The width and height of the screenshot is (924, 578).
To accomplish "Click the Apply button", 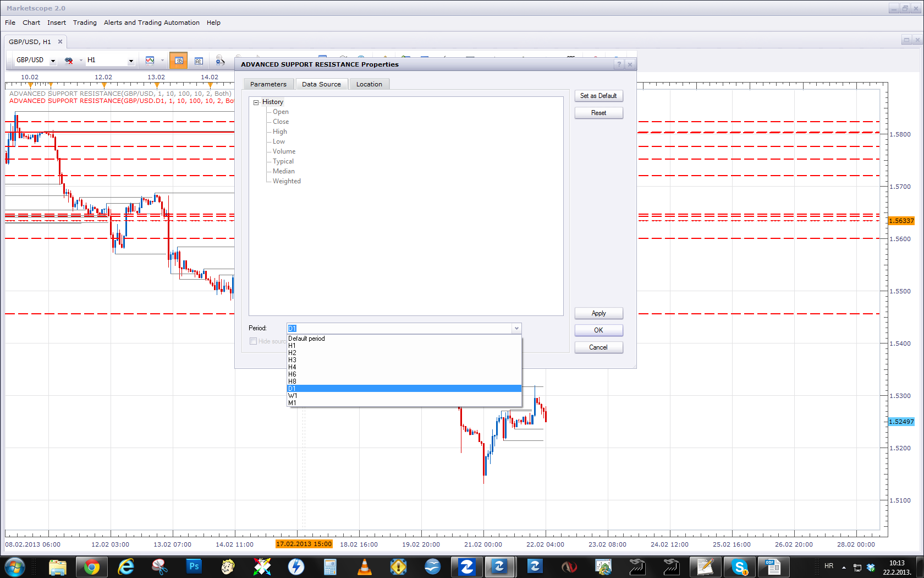I will click(x=598, y=313).
